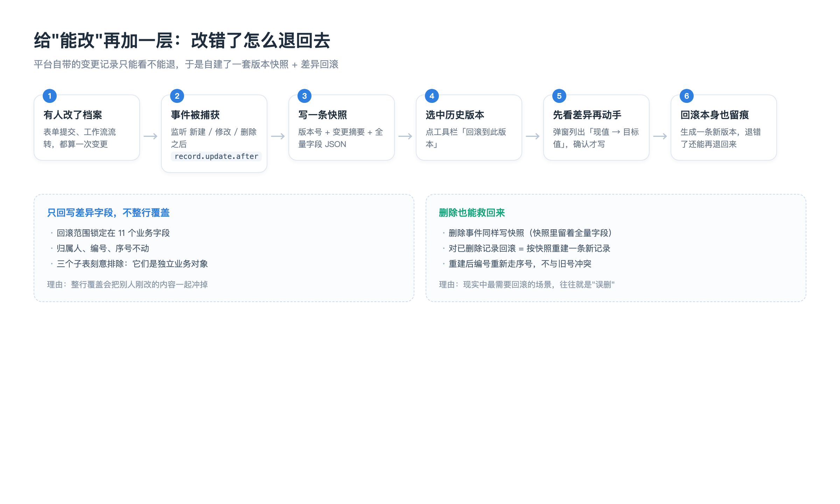Viewport: 840px width, 504px height.
Task: Click step card 写一条快照
Action: [342, 127]
